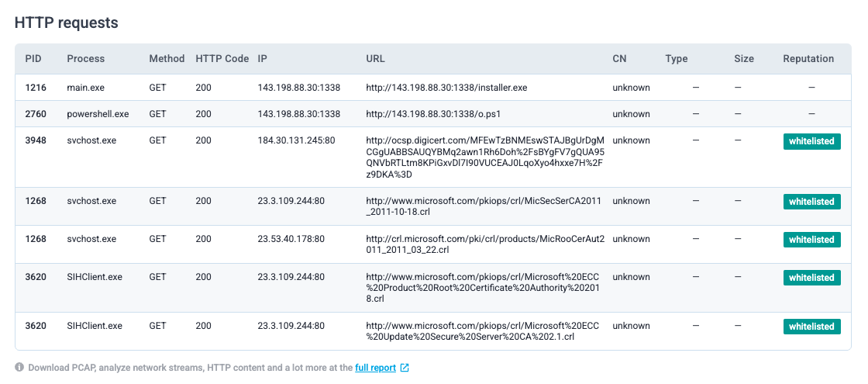This screenshot has height=384, width=868.
Task: Open the full report link
Action: (375, 368)
